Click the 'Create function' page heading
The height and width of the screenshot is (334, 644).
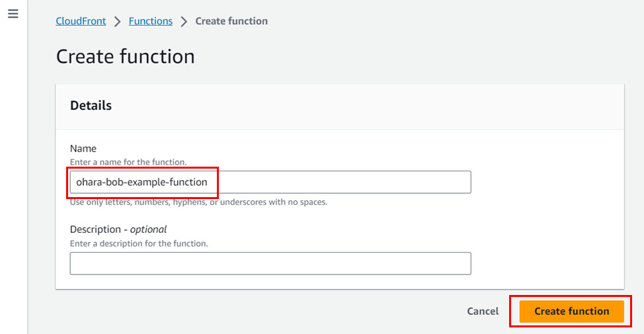[x=125, y=56]
